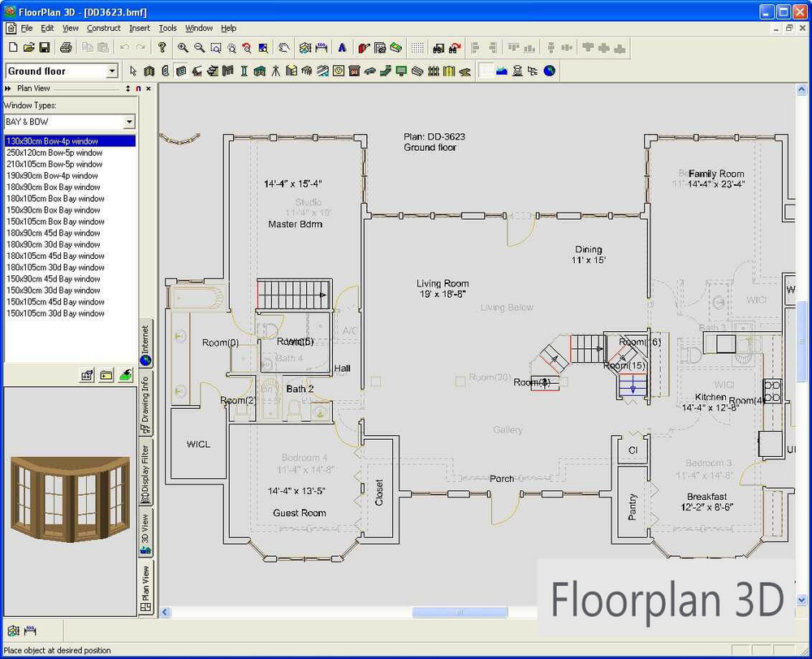812x659 pixels.
Task: Toggle the pin on Plan View panel
Action: pyautogui.click(x=138, y=88)
